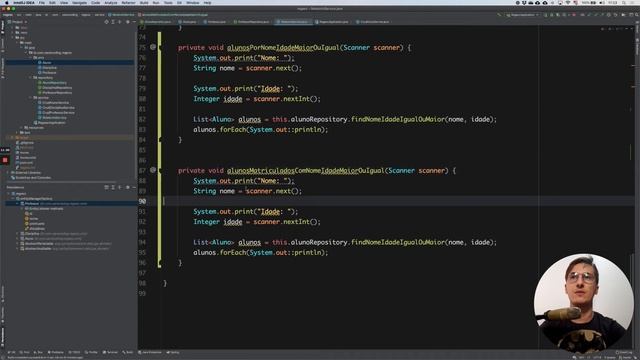Open the Apple menu
The height and width of the screenshot is (360, 640).
[7, 2]
